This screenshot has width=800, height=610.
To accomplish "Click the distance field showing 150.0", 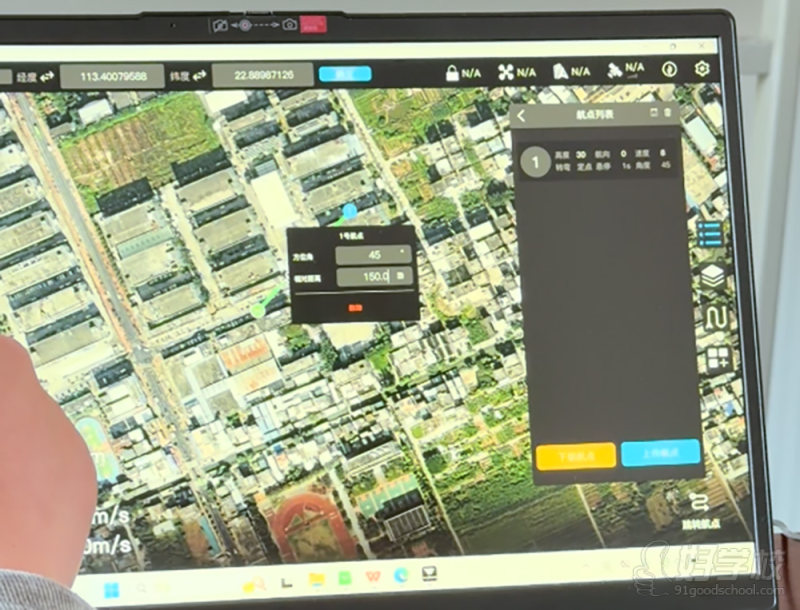I will [374, 277].
